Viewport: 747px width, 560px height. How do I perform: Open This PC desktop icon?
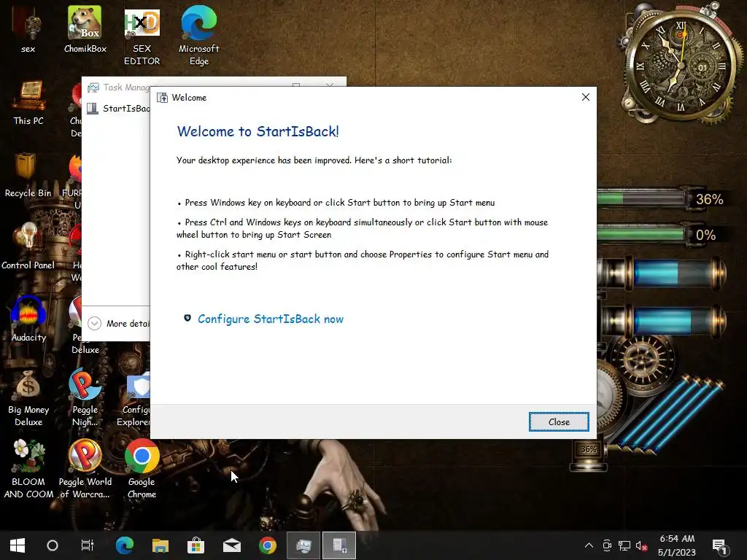pyautogui.click(x=28, y=102)
